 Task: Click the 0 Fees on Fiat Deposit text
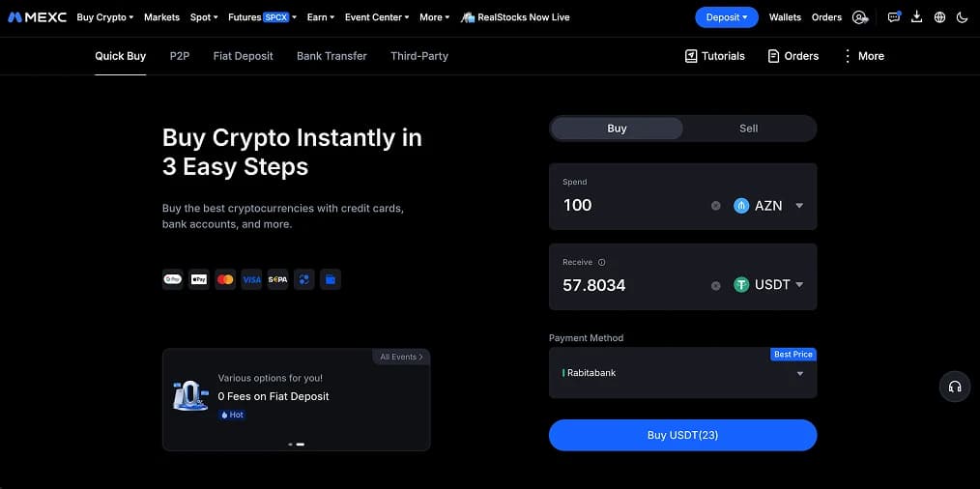pos(274,396)
